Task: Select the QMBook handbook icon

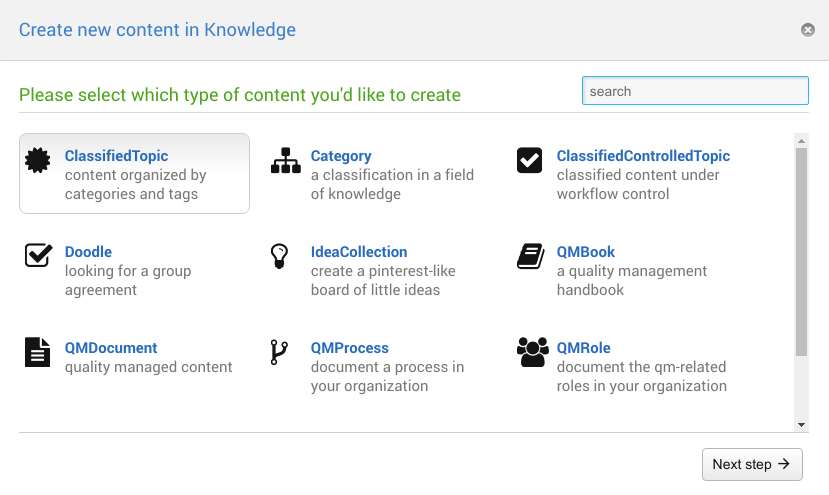Action: [x=530, y=256]
